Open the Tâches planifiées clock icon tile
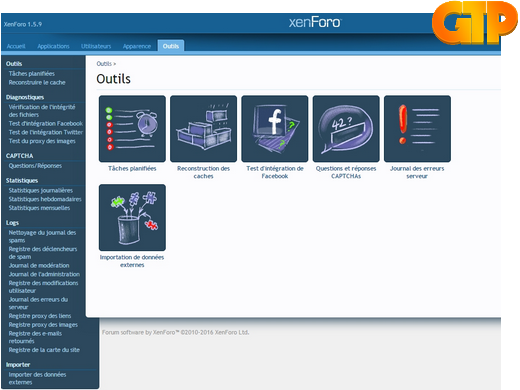This screenshot has width=520, height=390. [132, 129]
